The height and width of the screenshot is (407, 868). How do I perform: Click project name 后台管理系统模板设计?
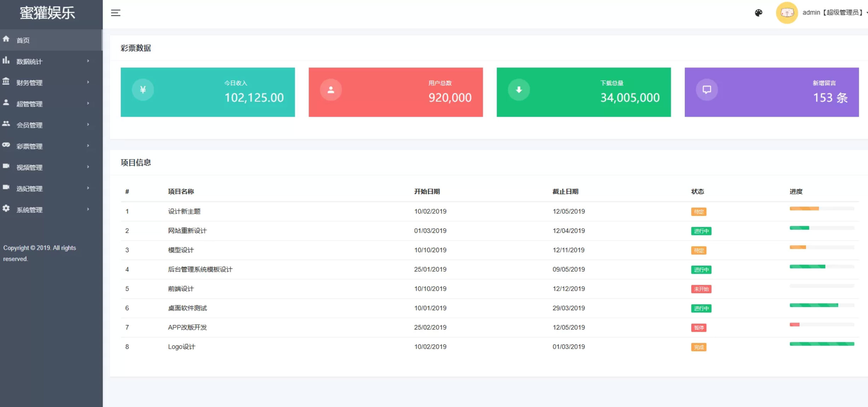click(200, 269)
